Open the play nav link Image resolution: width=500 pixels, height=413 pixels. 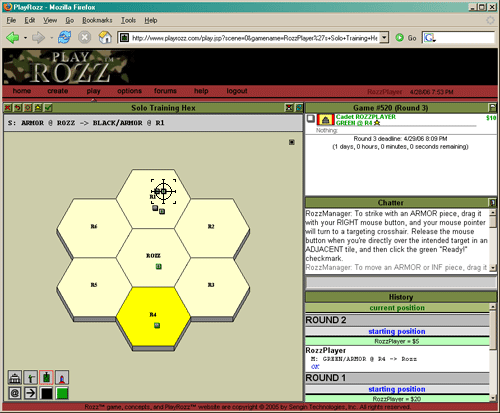tap(93, 91)
